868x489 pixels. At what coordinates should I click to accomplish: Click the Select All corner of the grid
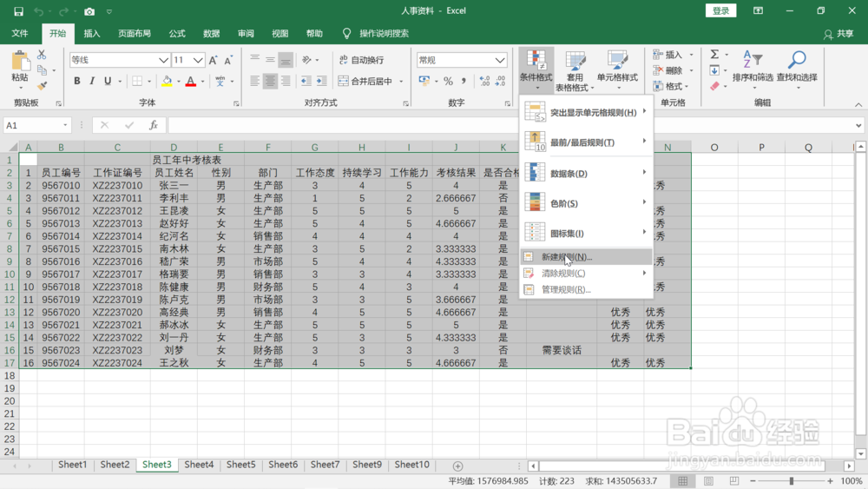click(x=11, y=147)
